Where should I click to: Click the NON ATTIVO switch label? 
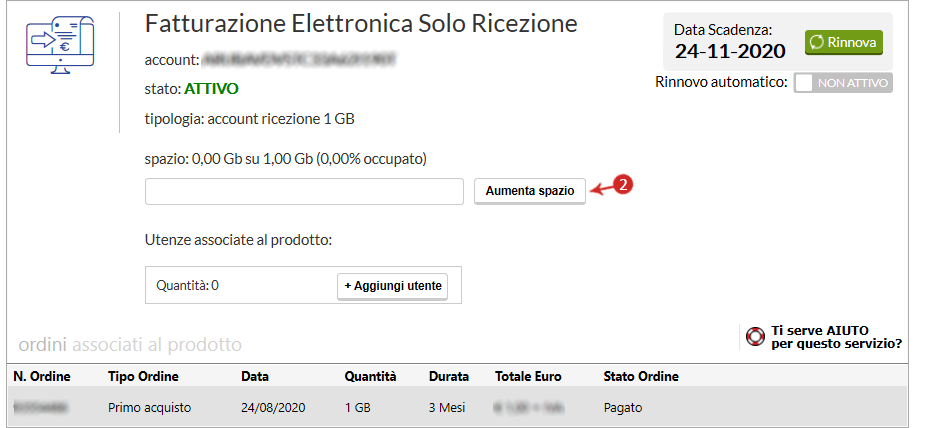click(x=852, y=83)
